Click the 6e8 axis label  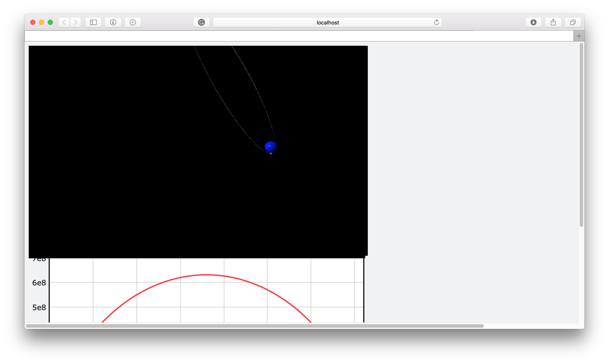(x=39, y=283)
